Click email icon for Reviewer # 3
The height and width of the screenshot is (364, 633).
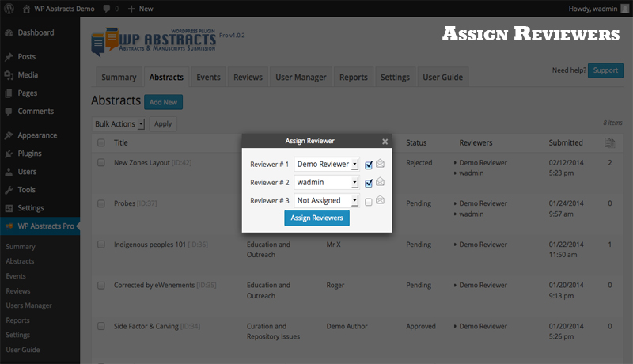click(380, 199)
